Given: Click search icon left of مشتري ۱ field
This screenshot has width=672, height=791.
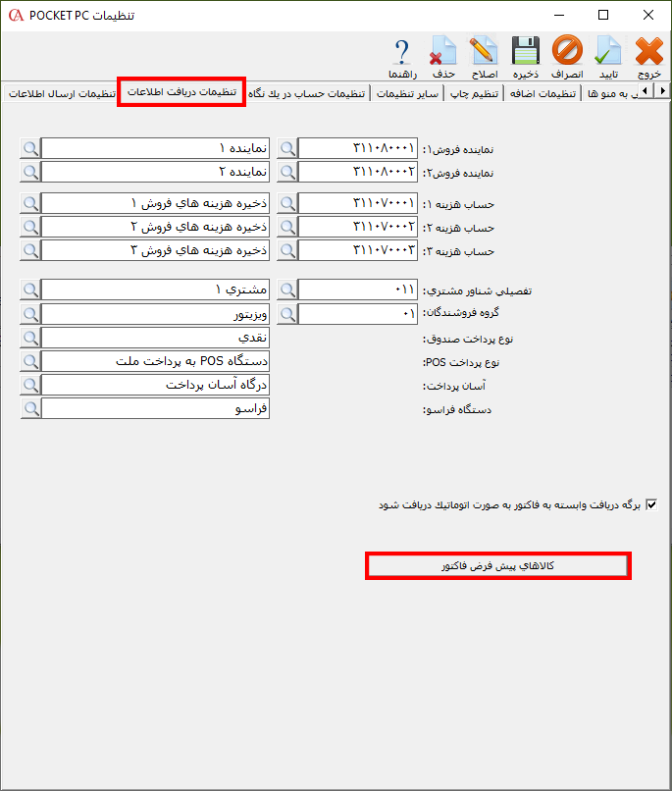Looking at the screenshot, I should click(x=30, y=290).
